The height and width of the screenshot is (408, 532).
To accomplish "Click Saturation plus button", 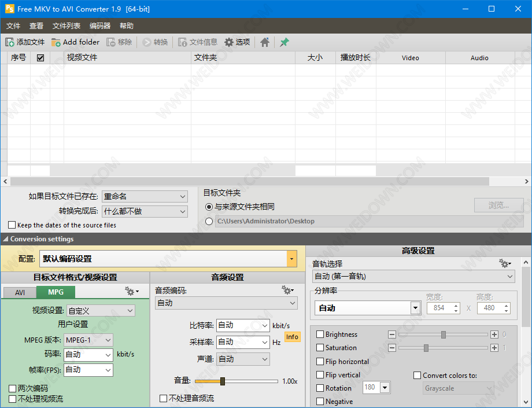I will tap(494, 348).
